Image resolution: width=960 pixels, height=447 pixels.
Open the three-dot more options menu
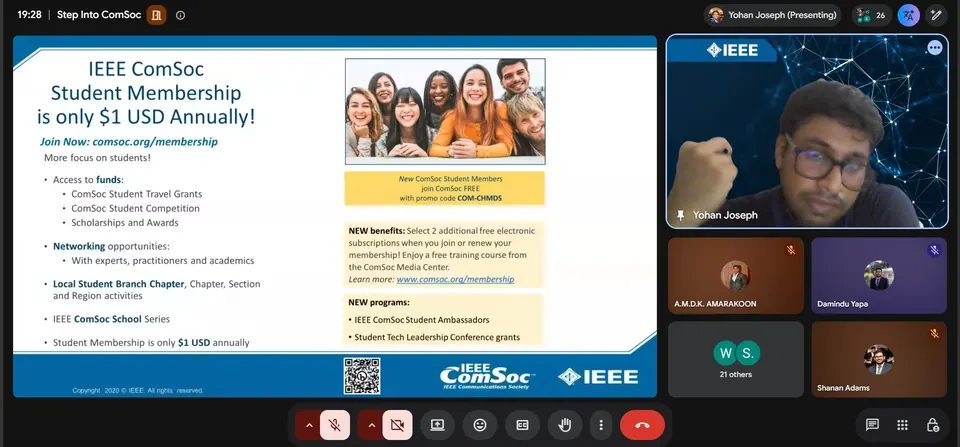pyautogui.click(x=601, y=425)
